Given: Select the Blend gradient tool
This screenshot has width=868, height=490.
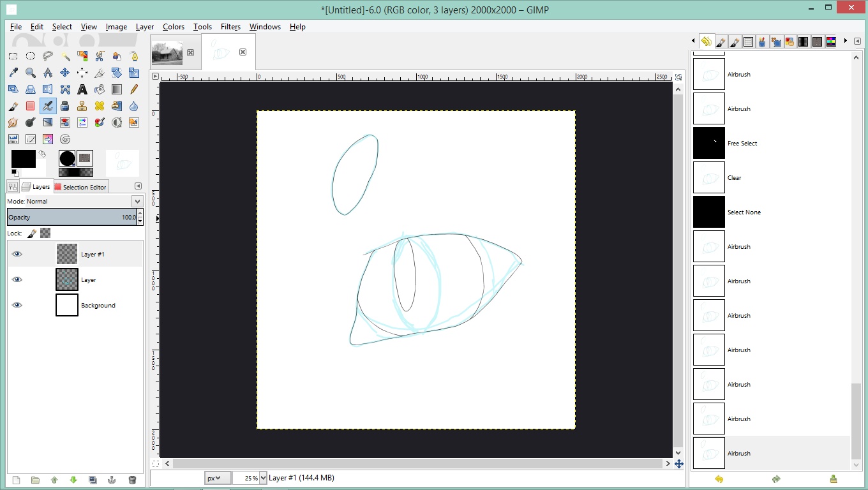Looking at the screenshot, I should (117, 89).
